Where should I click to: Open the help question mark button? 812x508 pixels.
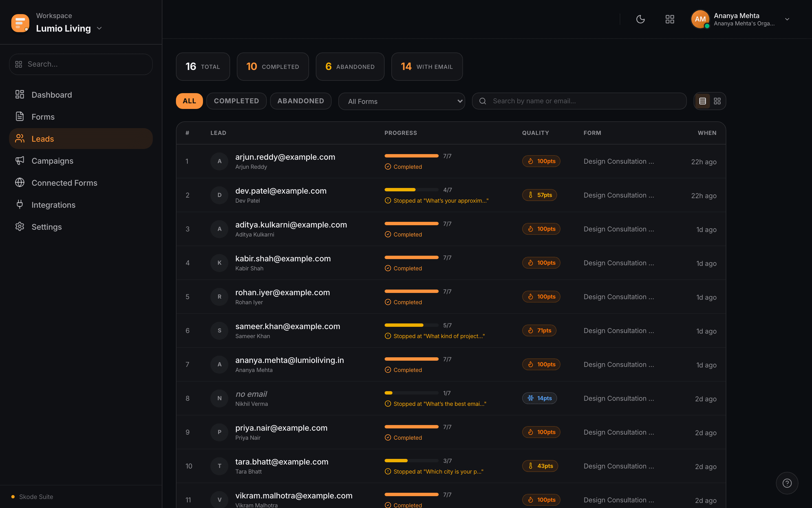pyautogui.click(x=787, y=483)
